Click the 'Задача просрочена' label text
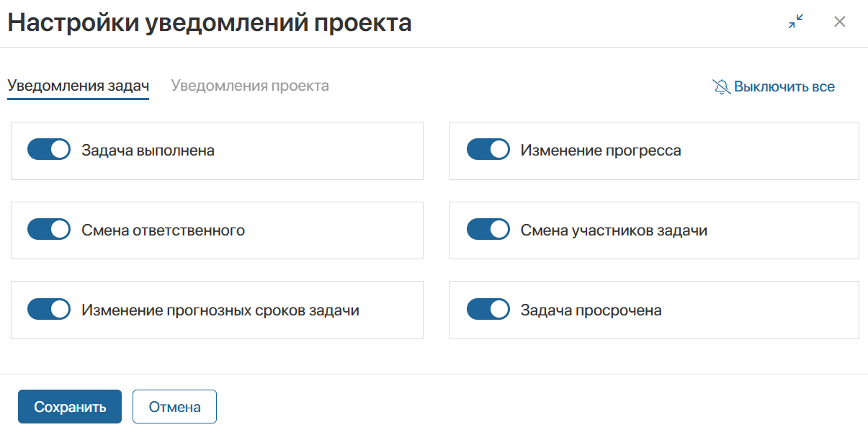This screenshot has width=868, height=435. (x=591, y=310)
